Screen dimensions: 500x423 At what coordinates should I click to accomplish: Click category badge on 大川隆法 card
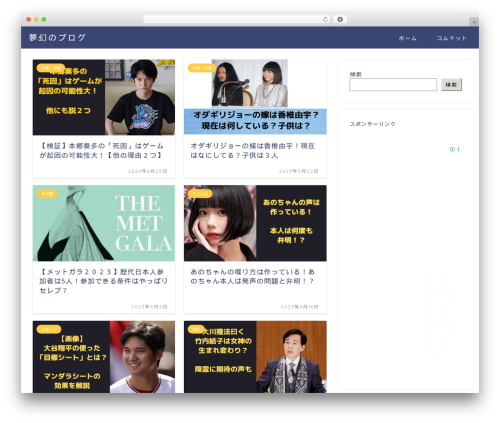coord(196,329)
